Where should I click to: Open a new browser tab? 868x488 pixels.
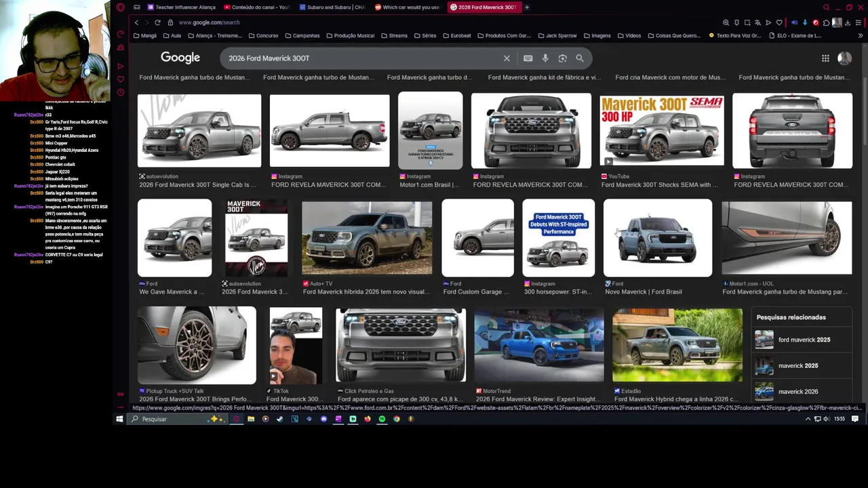click(x=527, y=7)
